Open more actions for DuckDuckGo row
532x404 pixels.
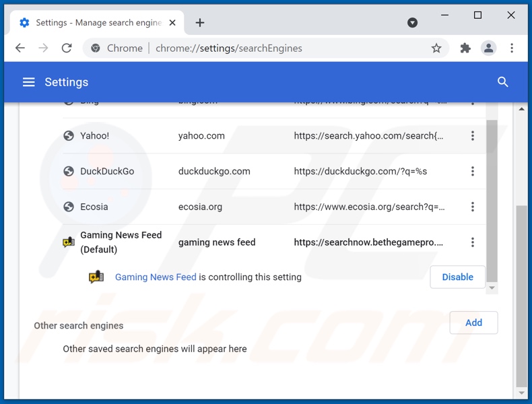472,171
